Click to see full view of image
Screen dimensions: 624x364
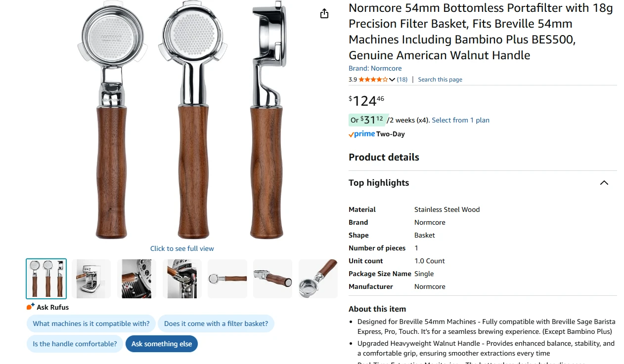click(x=182, y=248)
